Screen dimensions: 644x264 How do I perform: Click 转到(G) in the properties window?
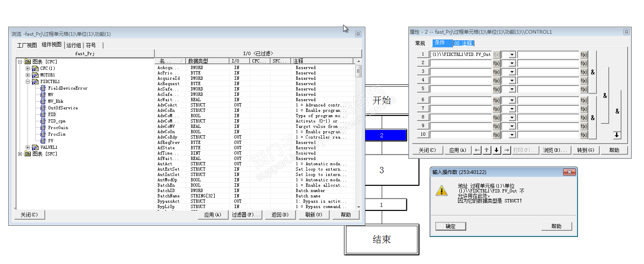point(585,150)
